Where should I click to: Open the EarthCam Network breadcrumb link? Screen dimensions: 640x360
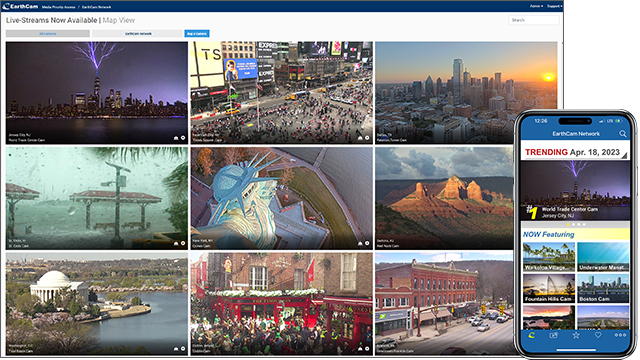tap(96, 7)
